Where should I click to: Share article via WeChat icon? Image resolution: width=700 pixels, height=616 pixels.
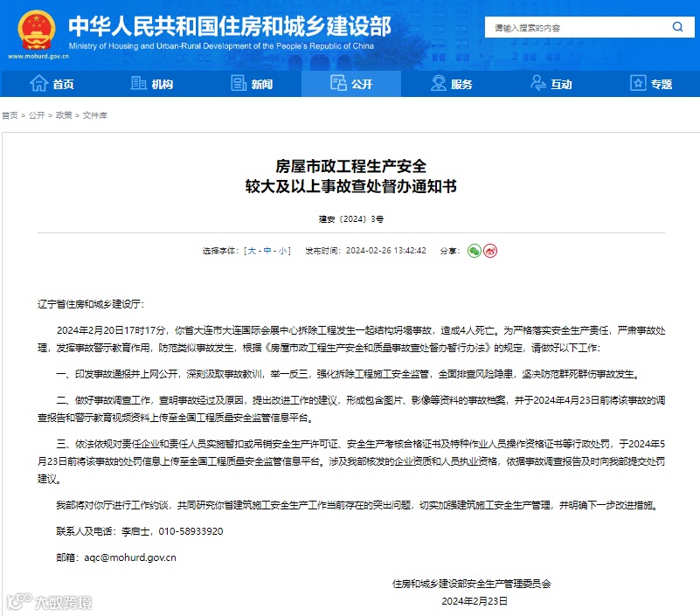(x=475, y=251)
